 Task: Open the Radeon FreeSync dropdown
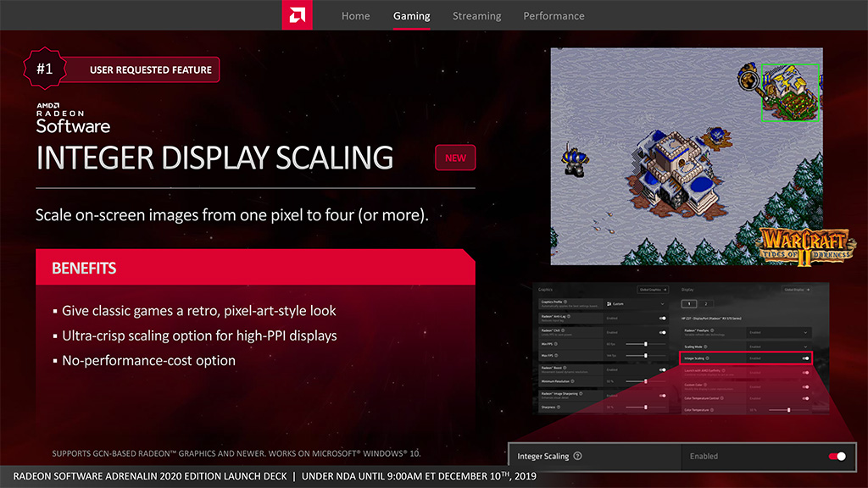point(779,332)
